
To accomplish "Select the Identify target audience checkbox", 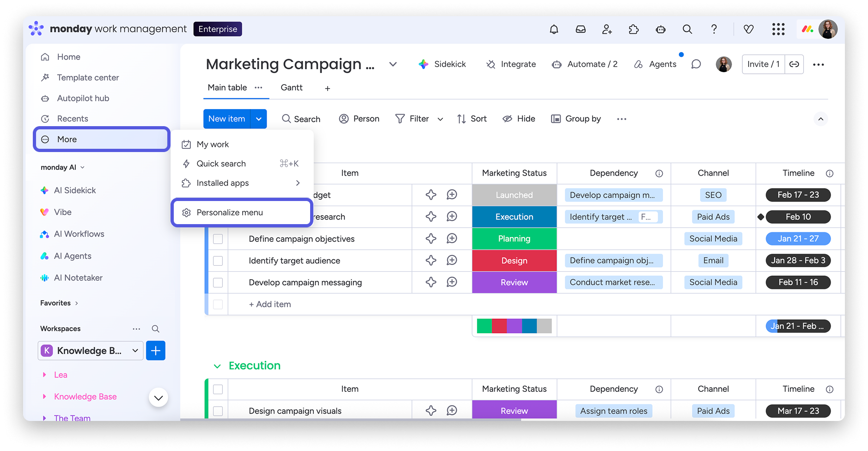I will click(218, 261).
